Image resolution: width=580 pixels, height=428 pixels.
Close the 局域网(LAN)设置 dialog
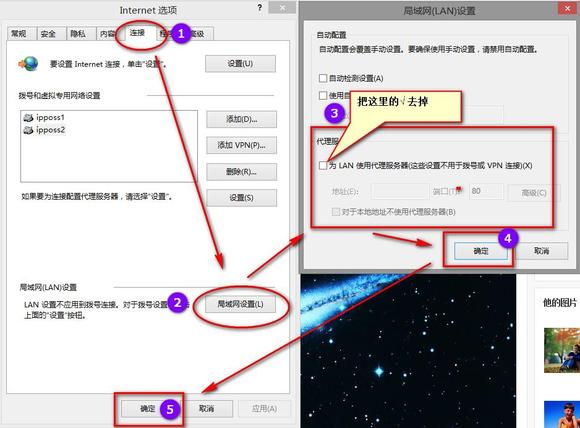pyautogui.click(x=567, y=8)
